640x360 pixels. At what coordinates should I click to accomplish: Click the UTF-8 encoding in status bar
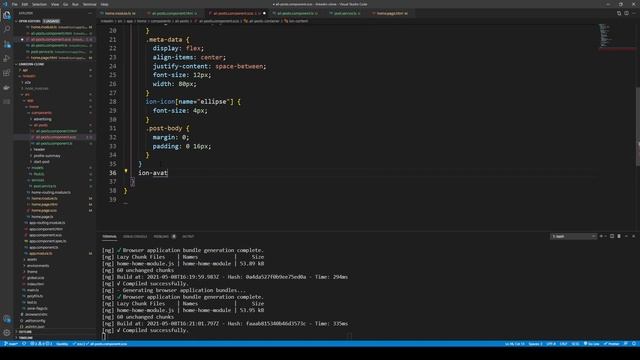click(x=551, y=344)
